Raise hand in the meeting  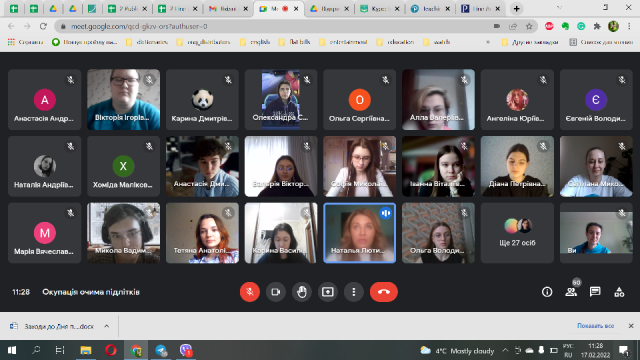[302, 292]
